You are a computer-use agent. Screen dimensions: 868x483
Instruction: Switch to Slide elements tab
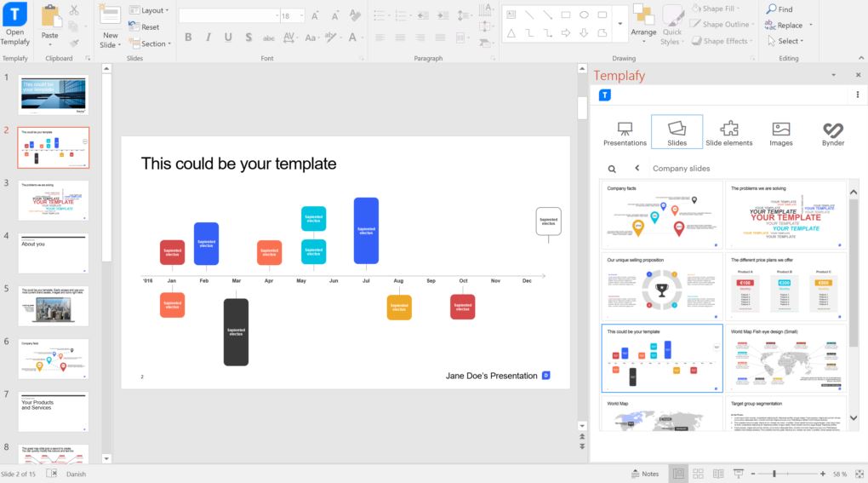tap(729, 134)
